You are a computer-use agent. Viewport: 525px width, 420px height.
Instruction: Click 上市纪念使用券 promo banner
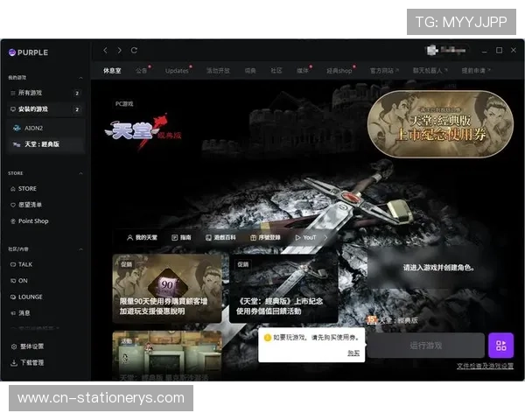[440, 124]
